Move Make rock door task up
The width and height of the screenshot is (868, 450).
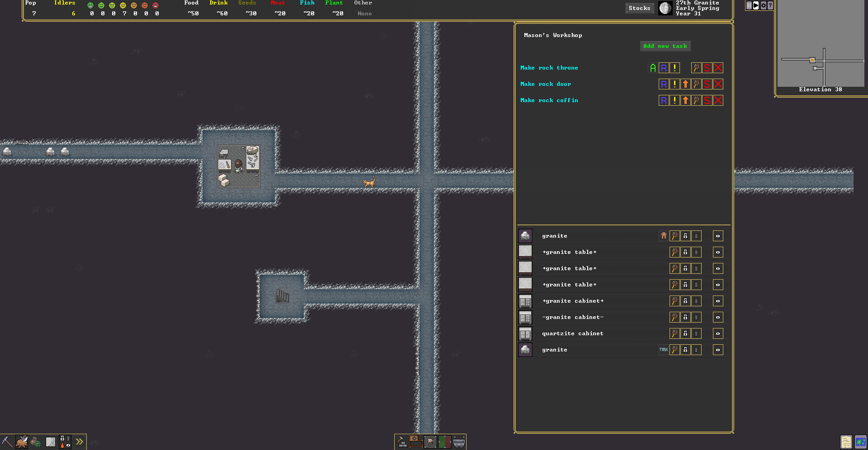coord(685,84)
